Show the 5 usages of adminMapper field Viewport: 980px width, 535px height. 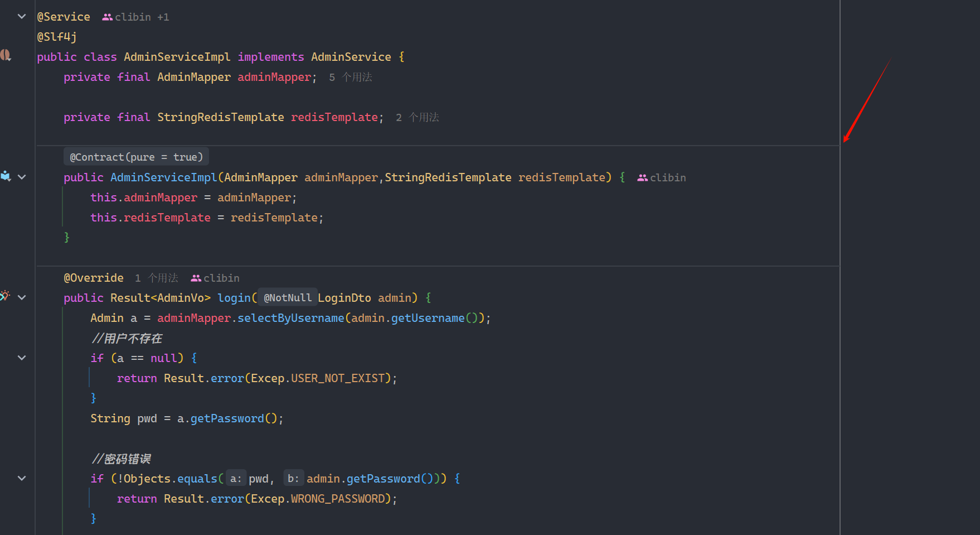tap(351, 77)
